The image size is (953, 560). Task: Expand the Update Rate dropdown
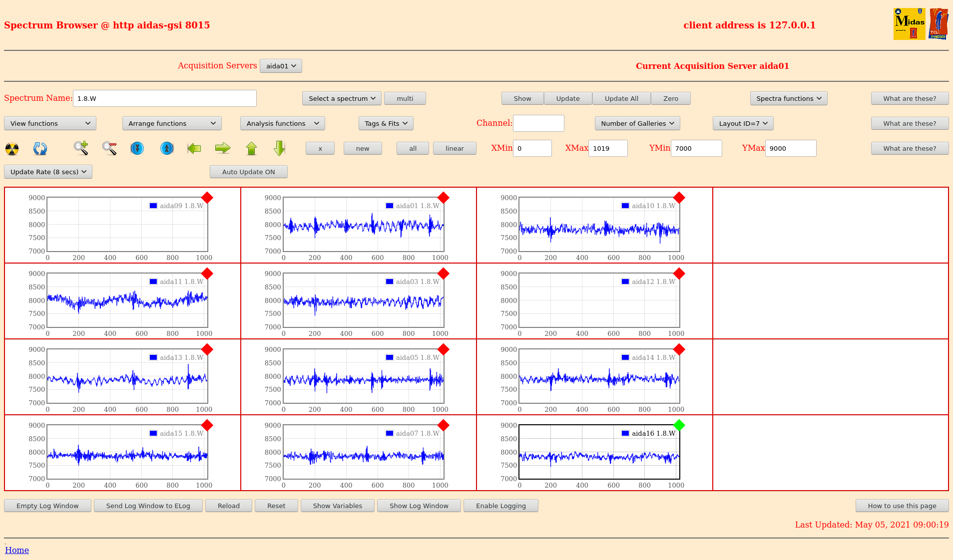pyautogui.click(x=48, y=172)
